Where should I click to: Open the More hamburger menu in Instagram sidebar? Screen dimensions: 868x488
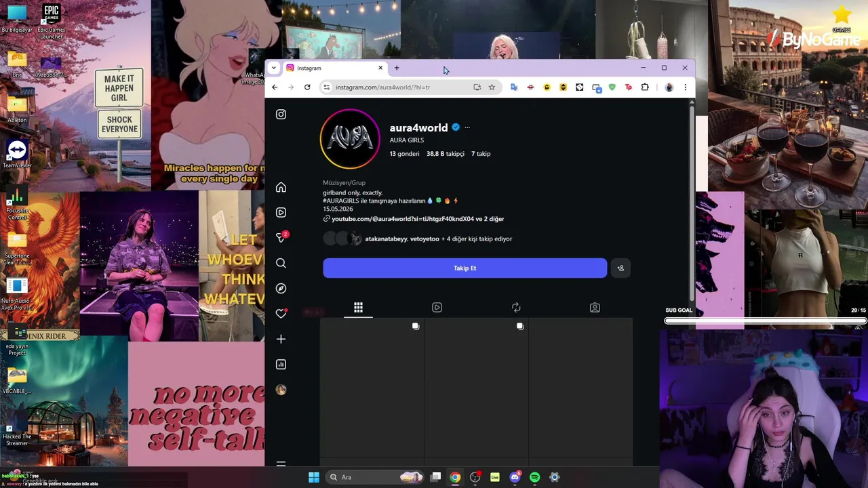281,464
